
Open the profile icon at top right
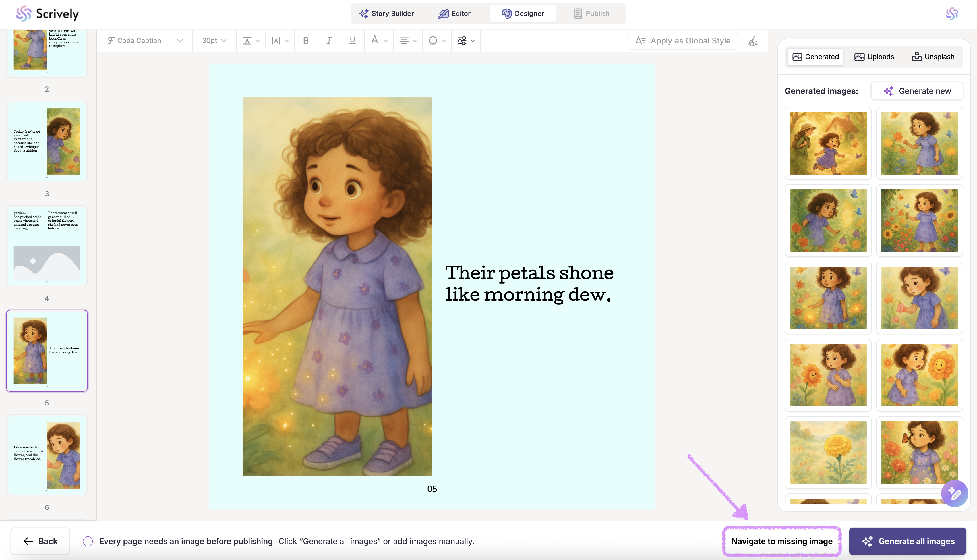coord(952,14)
